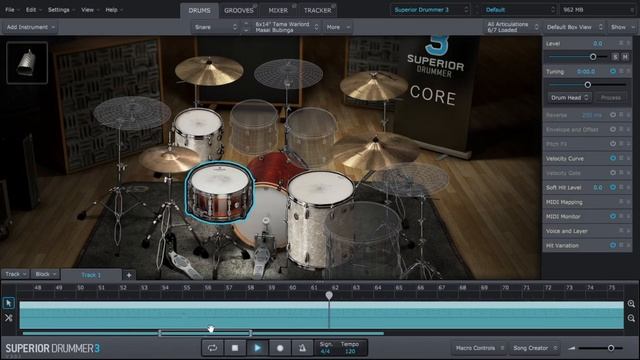Switch to the Tracker tab

click(317, 10)
